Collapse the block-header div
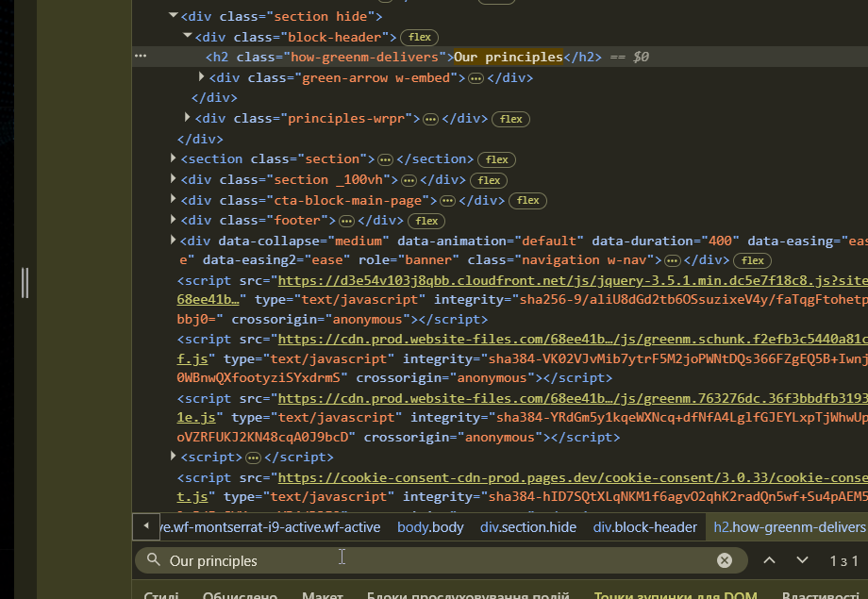This screenshot has height=599, width=868. (188, 36)
